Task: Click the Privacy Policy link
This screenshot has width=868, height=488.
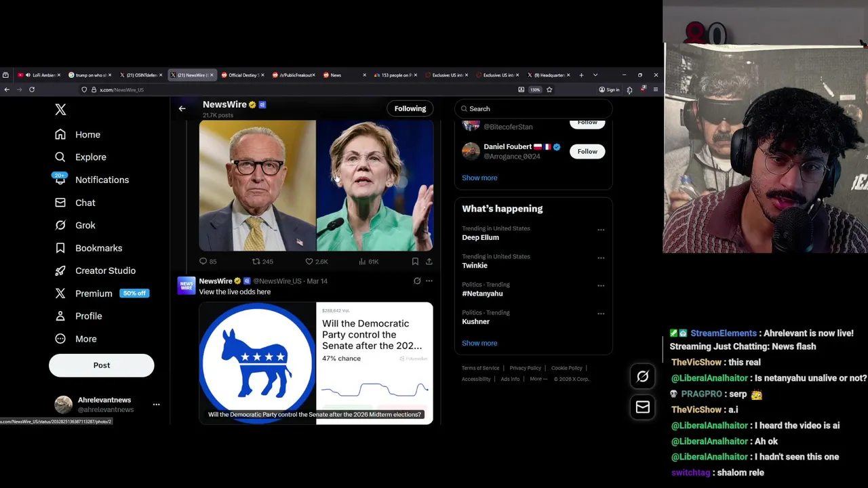Action: tap(526, 368)
